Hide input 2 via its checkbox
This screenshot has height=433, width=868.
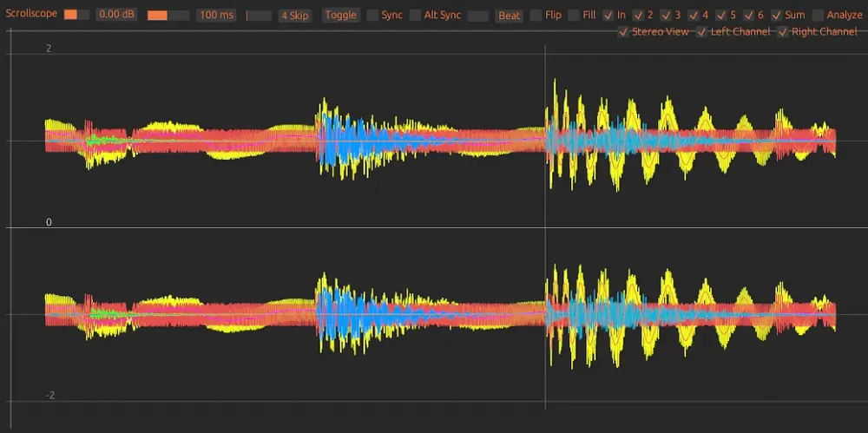point(638,16)
